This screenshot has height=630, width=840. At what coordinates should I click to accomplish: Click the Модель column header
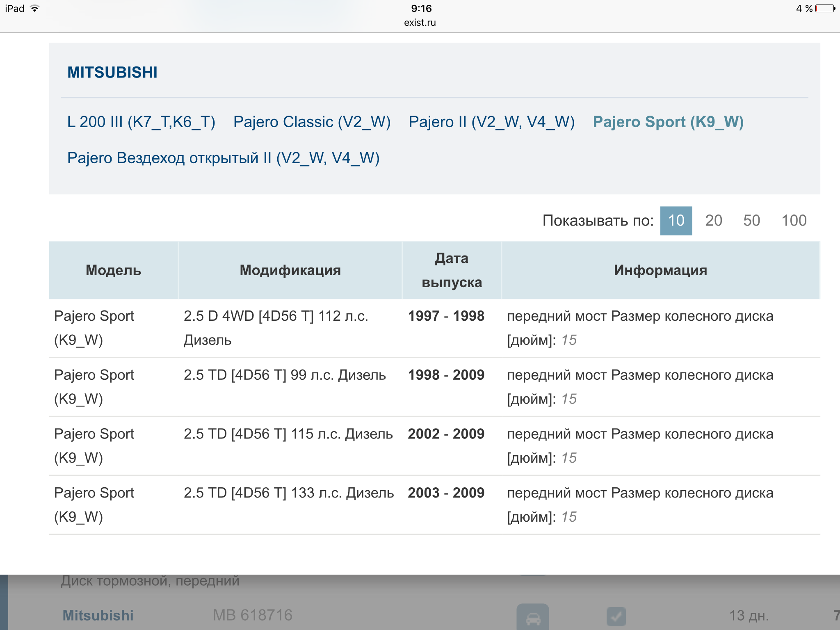coord(113,270)
